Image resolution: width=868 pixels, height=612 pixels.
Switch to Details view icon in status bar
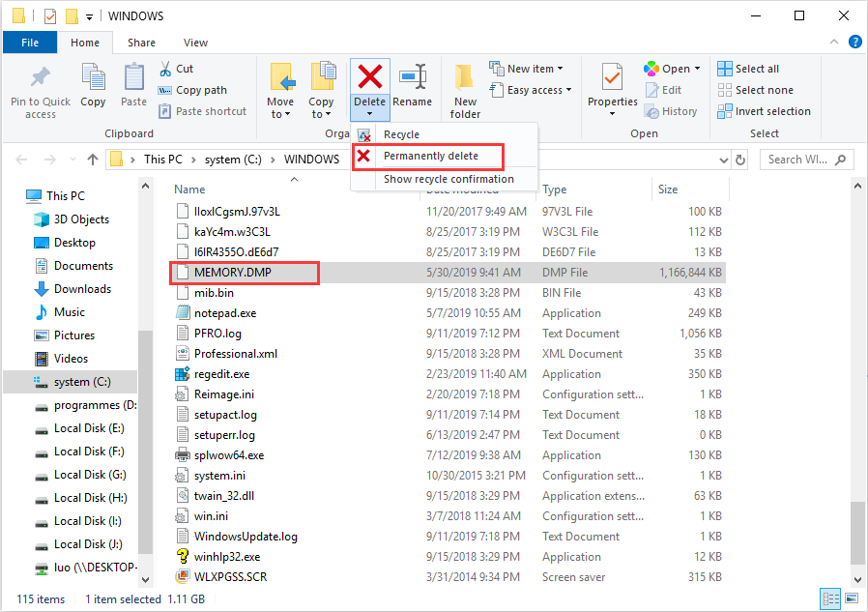tap(830, 598)
